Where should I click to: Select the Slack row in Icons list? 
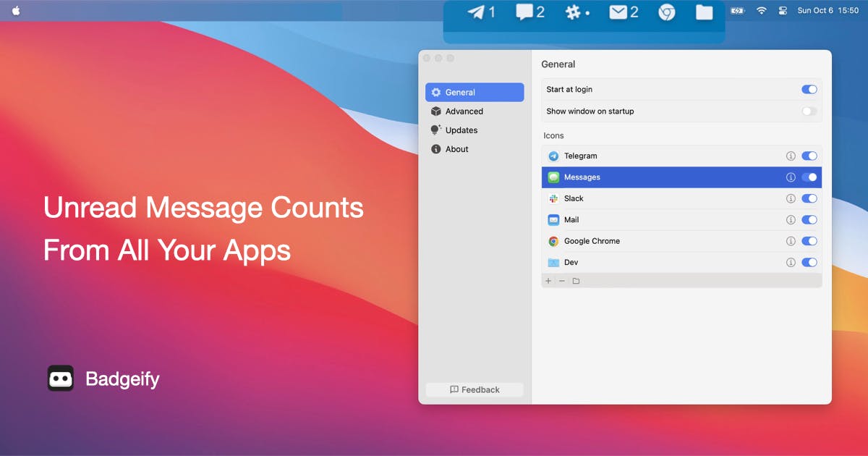click(681, 198)
